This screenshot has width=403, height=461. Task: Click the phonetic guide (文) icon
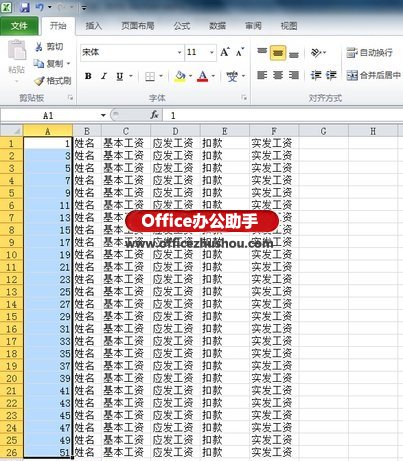pos(232,76)
